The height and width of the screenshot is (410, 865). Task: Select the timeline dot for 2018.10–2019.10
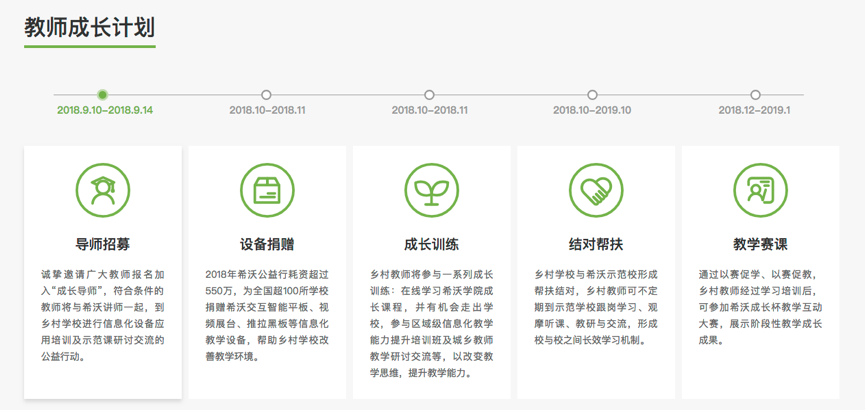pyautogui.click(x=592, y=95)
